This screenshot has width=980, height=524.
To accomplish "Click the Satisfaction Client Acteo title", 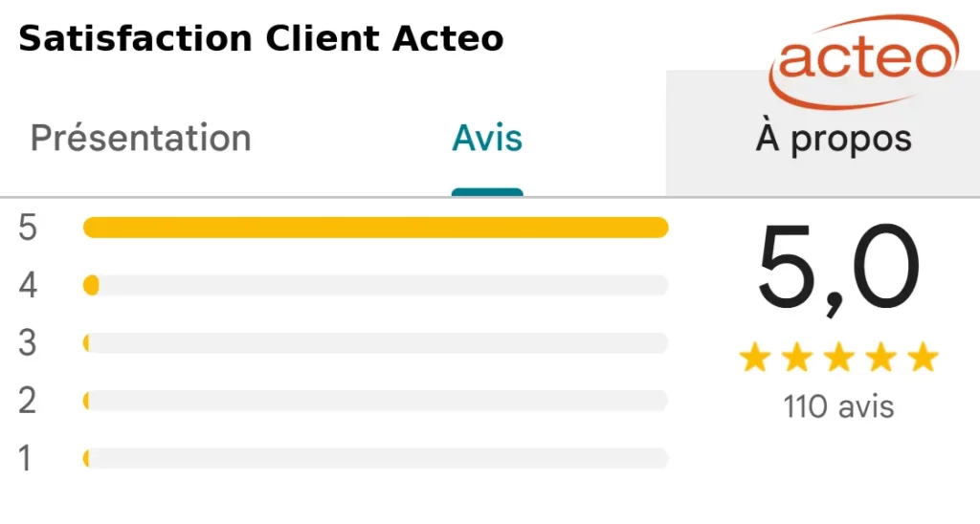I will (x=261, y=39).
